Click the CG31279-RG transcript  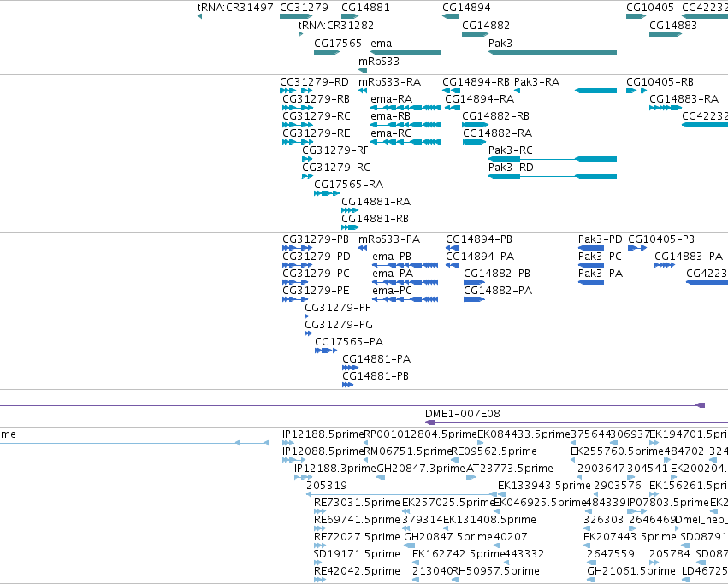[x=307, y=176]
